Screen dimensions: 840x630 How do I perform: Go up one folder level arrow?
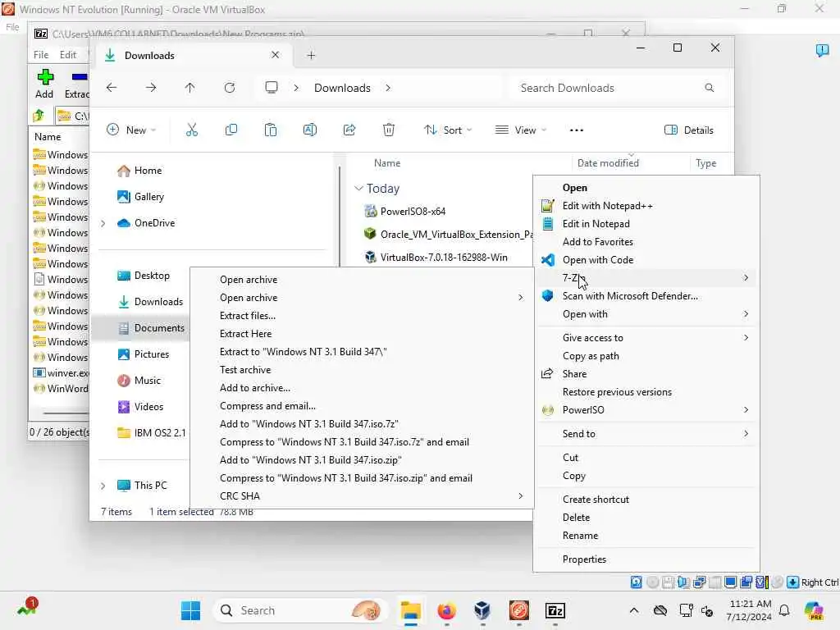coord(189,87)
